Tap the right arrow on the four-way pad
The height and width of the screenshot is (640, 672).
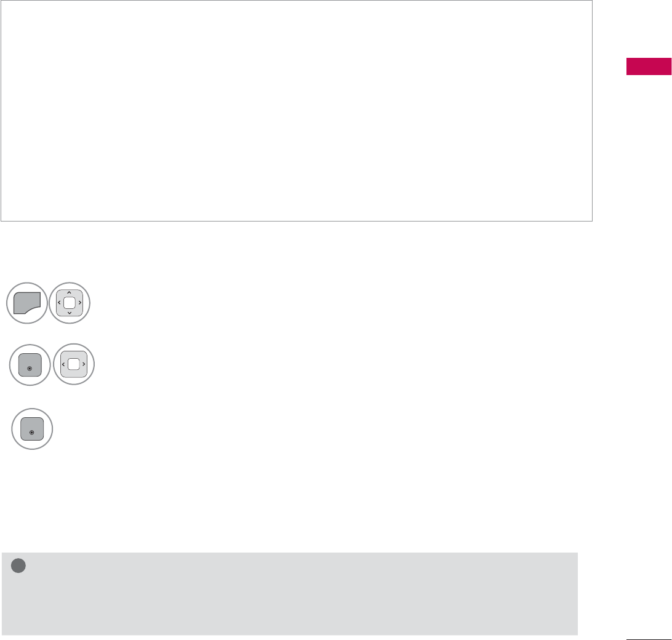[x=80, y=303]
